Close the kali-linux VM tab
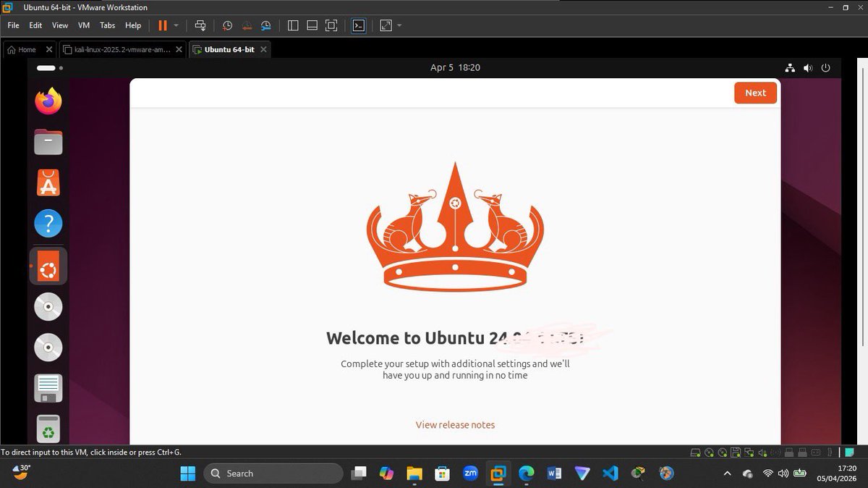Image resolution: width=868 pixels, height=488 pixels. point(179,49)
